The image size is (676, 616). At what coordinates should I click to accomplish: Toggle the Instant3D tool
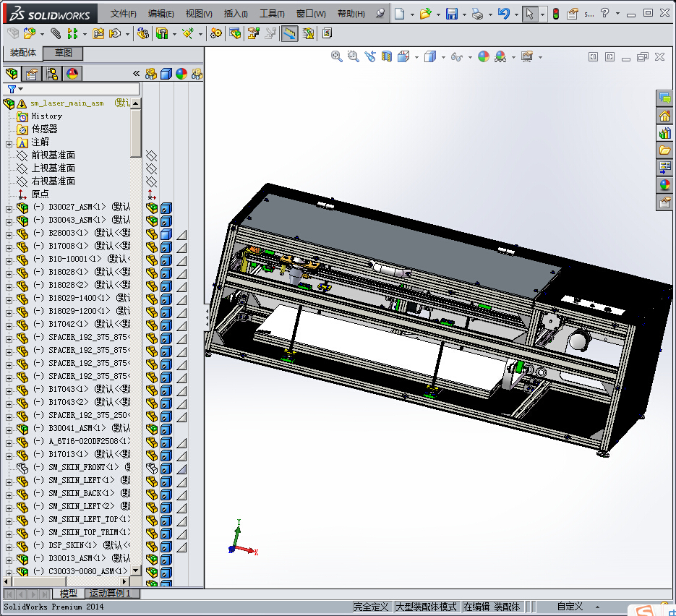click(x=289, y=33)
